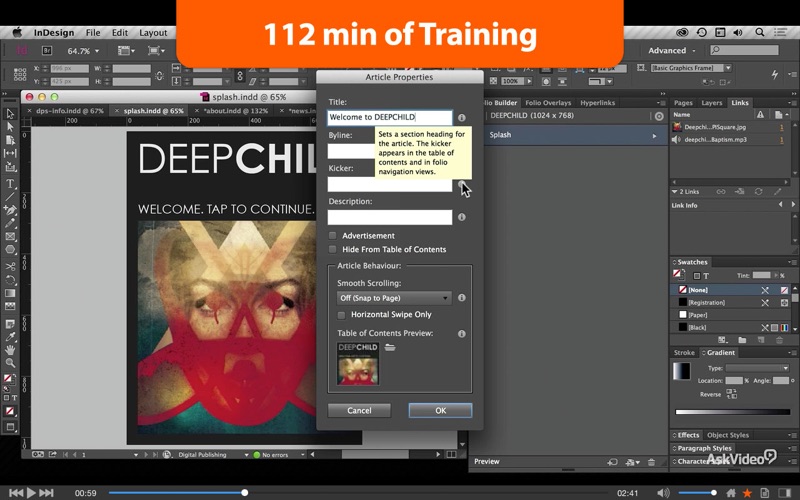Click the video player speaker icon
The width and height of the screenshot is (800, 500).
click(663, 493)
